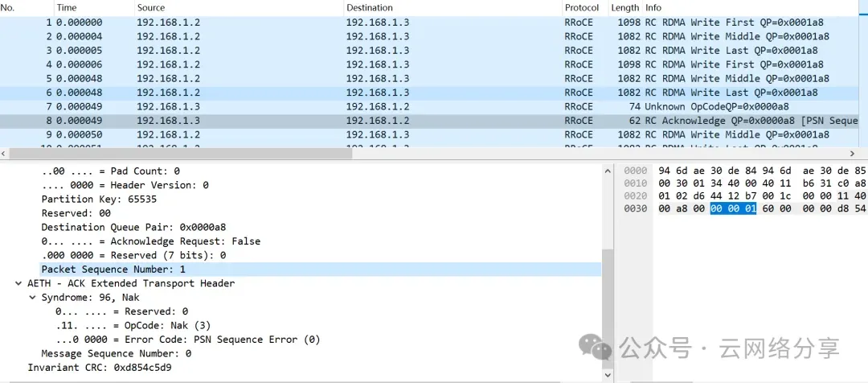Sort packets by the Time column
The height and width of the screenshot is (383, 868).
67,7
